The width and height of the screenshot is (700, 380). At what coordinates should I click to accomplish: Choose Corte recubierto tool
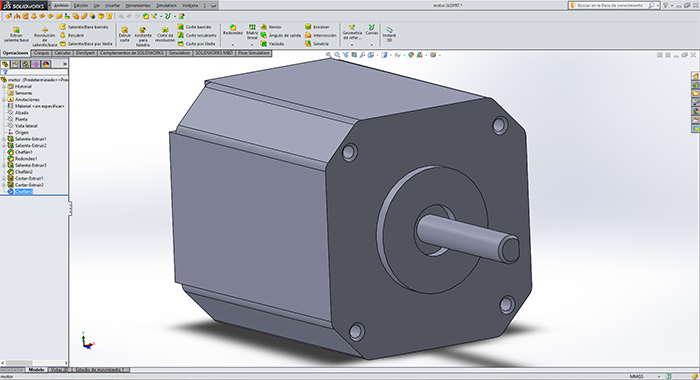click(x=197, y=35)
